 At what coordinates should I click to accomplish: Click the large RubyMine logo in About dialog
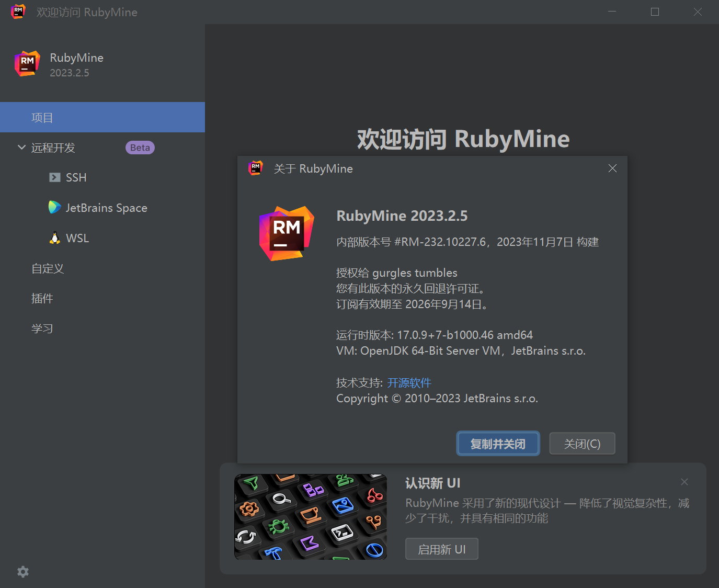coord(287,233)
